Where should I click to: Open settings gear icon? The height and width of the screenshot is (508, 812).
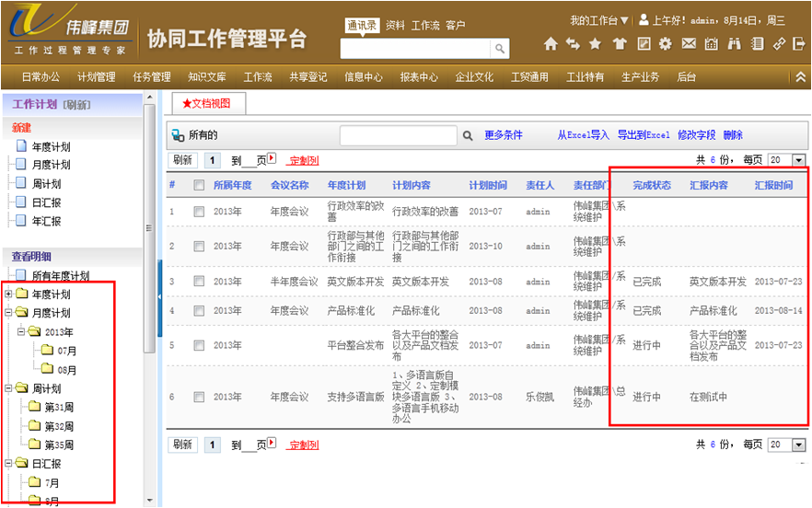point(666,44)
